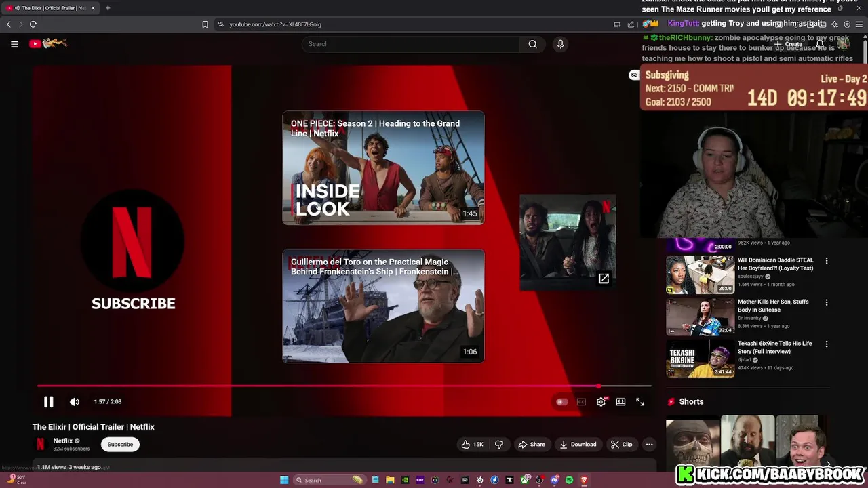Open 'Mother Kills Her Son' video title
The height and width of the screenshot is (488, 868).
[773, 306]
